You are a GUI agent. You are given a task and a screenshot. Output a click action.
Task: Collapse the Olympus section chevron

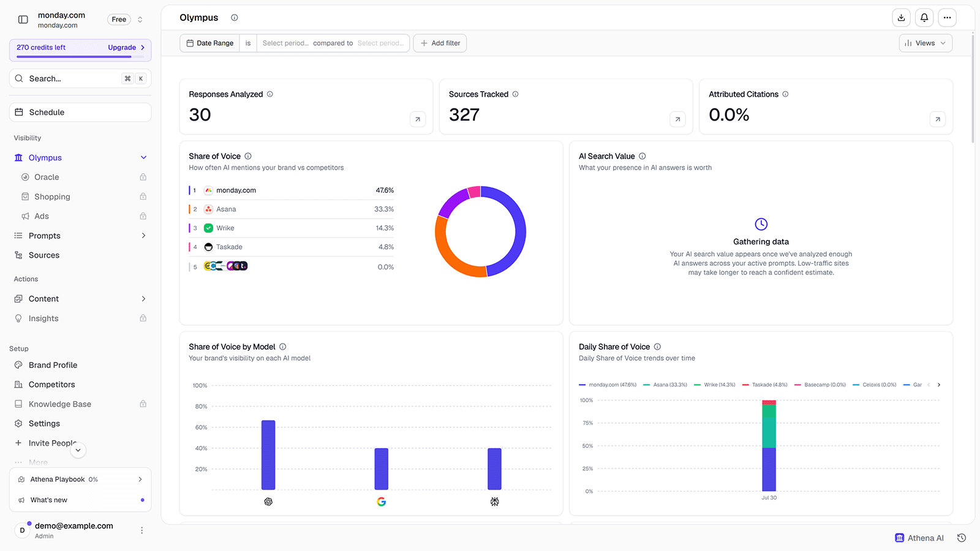[x=144, y=157]
